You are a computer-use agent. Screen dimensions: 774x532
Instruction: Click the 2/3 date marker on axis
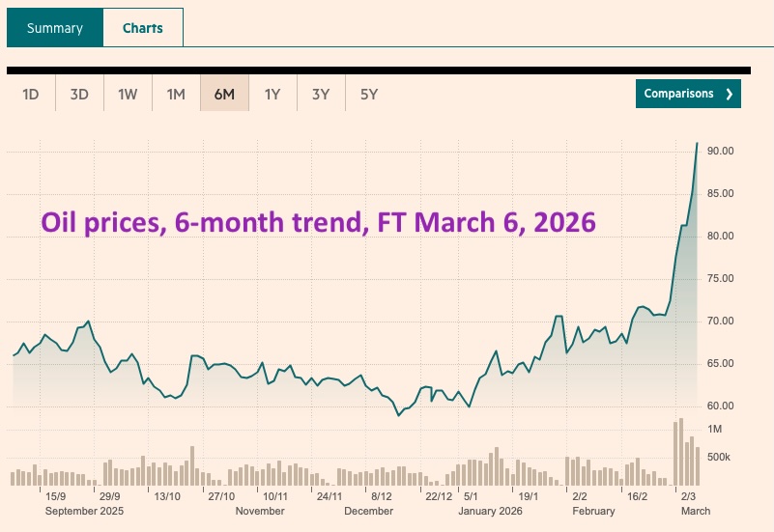pyautogui.click(x=689, y=496)
